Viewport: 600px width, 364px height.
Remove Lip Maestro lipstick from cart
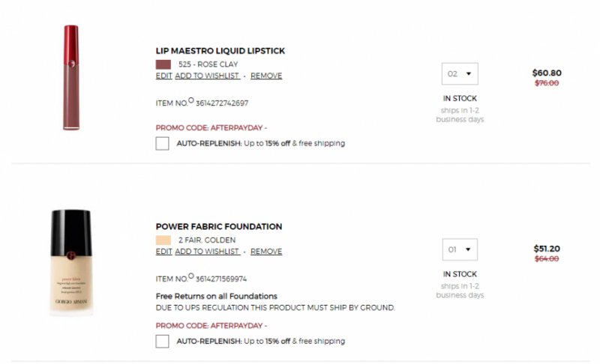coord(266,76)
